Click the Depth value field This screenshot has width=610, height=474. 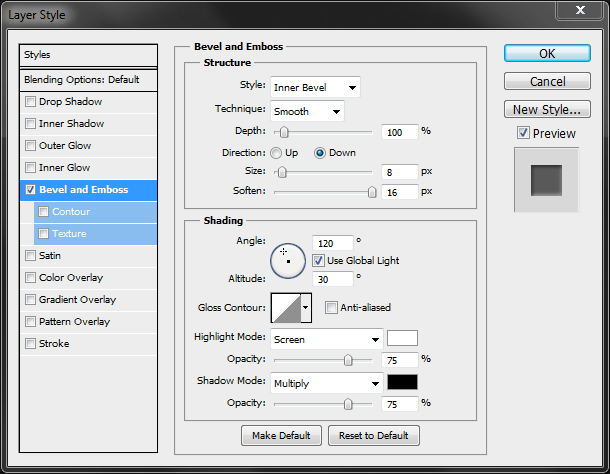pyautogui.click(x=400, y=132)
